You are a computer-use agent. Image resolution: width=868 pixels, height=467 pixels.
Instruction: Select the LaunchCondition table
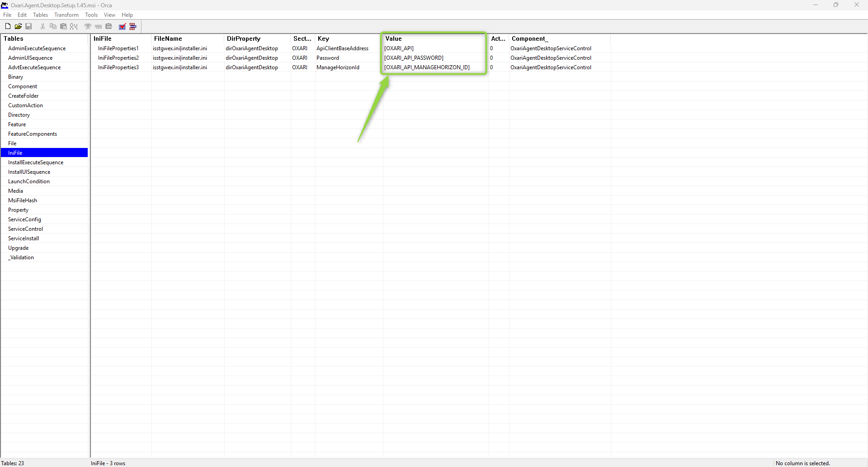[x=44, y=181]
